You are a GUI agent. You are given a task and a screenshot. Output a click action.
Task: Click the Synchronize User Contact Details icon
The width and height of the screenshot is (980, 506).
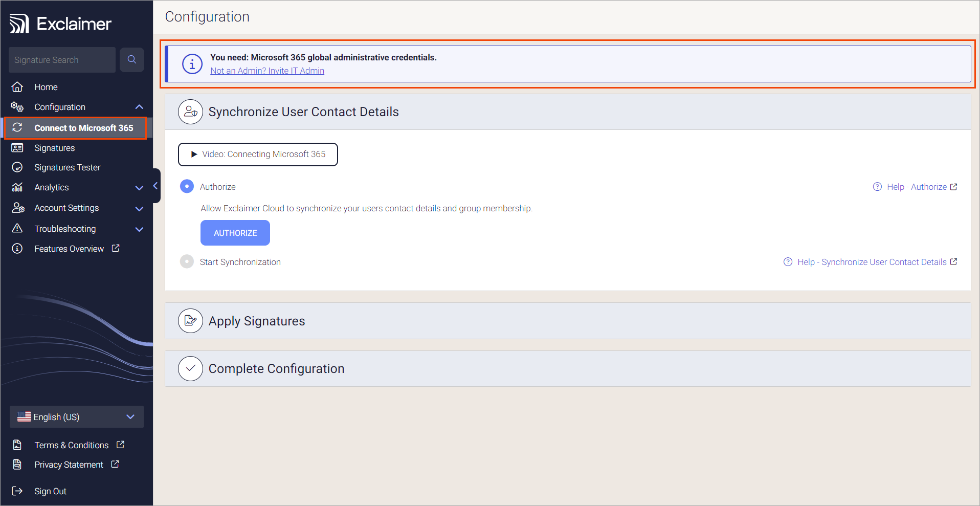[x=190, y=112]
